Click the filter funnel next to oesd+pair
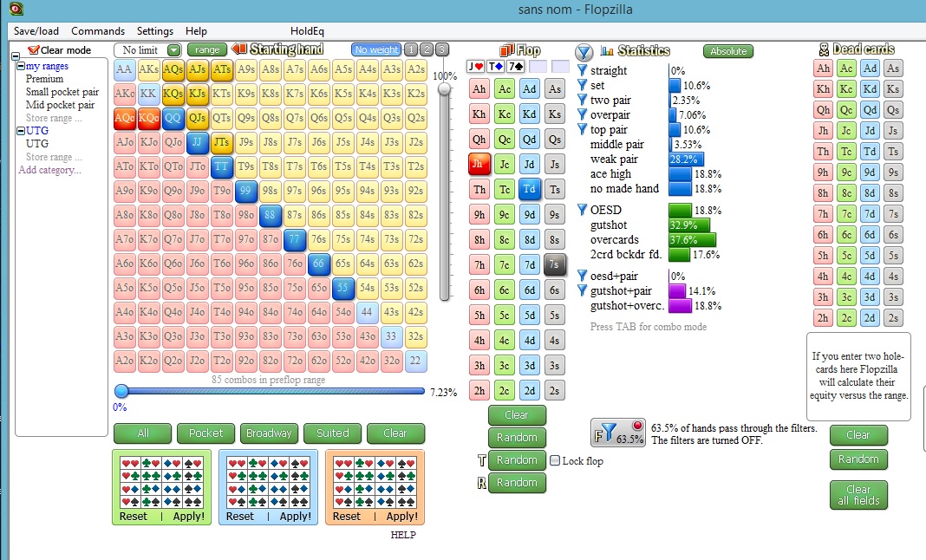 coord(583,276)
